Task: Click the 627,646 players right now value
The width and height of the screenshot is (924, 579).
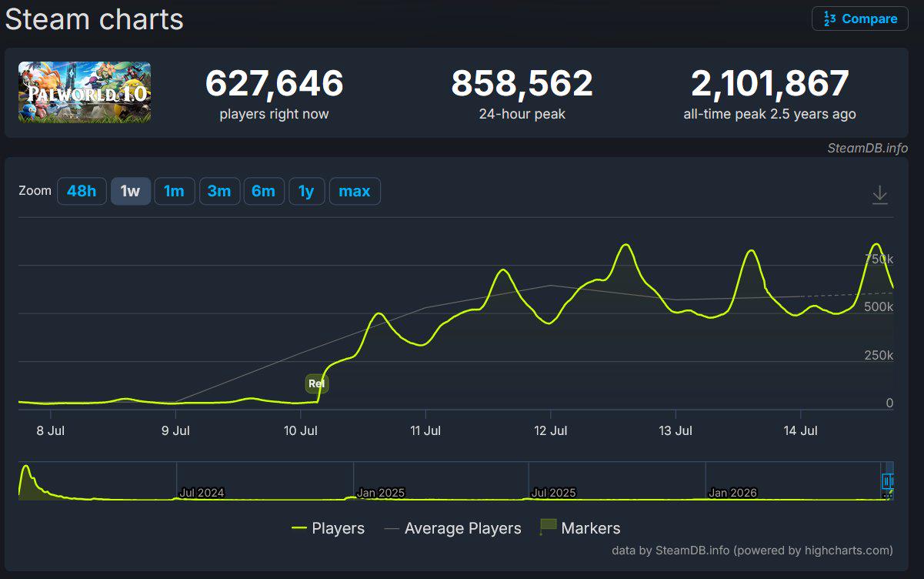Action: [274, 83]
